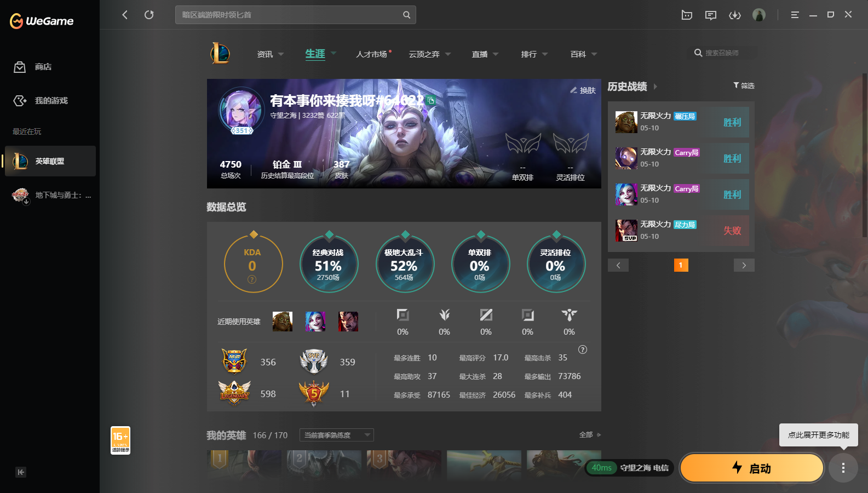Image resolution: width=868 pixels, height=493 pixels.
Task: Click the search magnifier in the top search bar
Action: 406,15
